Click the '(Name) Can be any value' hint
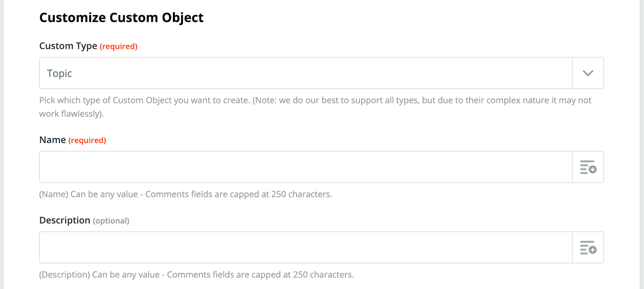 pyautogui.click(x=185, y=194)
